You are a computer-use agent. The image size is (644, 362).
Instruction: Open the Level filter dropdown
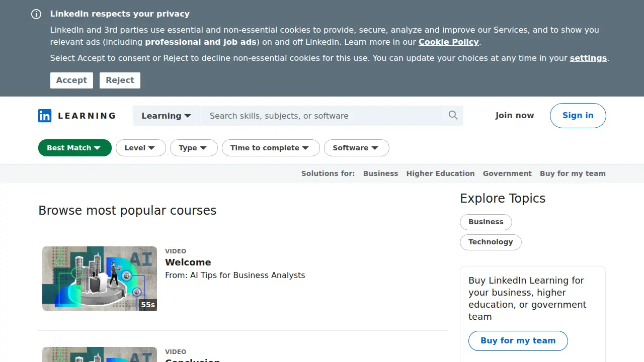click(141, 148)
